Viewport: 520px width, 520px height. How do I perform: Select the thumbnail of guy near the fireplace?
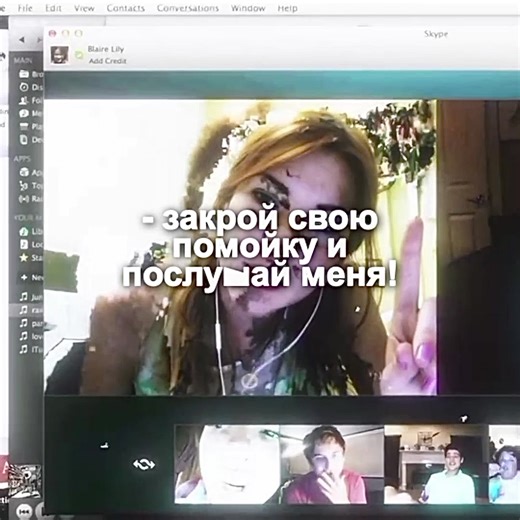pyautogui.click(x=436, y=464)
